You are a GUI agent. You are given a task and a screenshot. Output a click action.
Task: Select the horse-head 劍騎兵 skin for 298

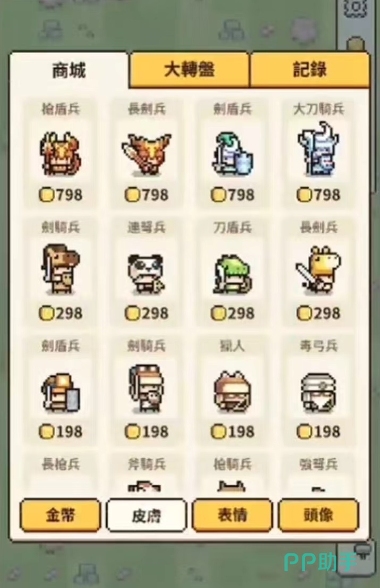61,271
